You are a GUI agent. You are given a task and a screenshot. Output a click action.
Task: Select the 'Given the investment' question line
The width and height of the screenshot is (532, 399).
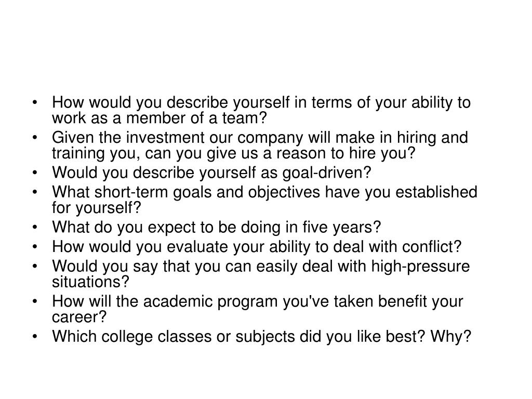tap(260, 138)
